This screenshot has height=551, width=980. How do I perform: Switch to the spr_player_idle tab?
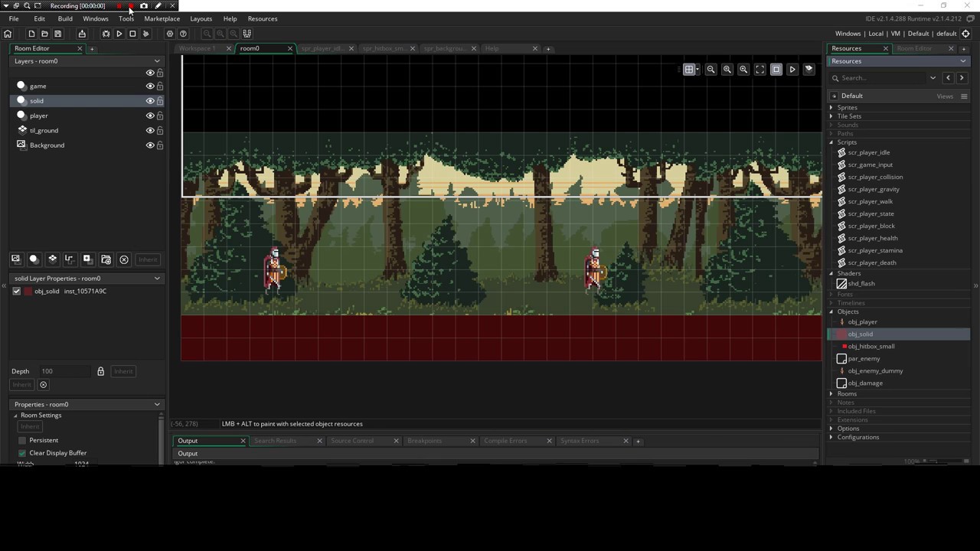coord(322,48)
